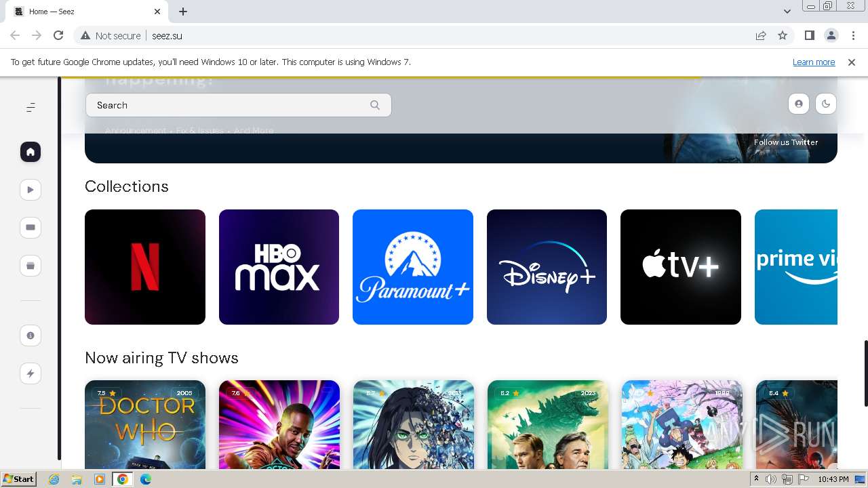
Task: Open the HBO Max collection
Action: click(x=279, y=267)
